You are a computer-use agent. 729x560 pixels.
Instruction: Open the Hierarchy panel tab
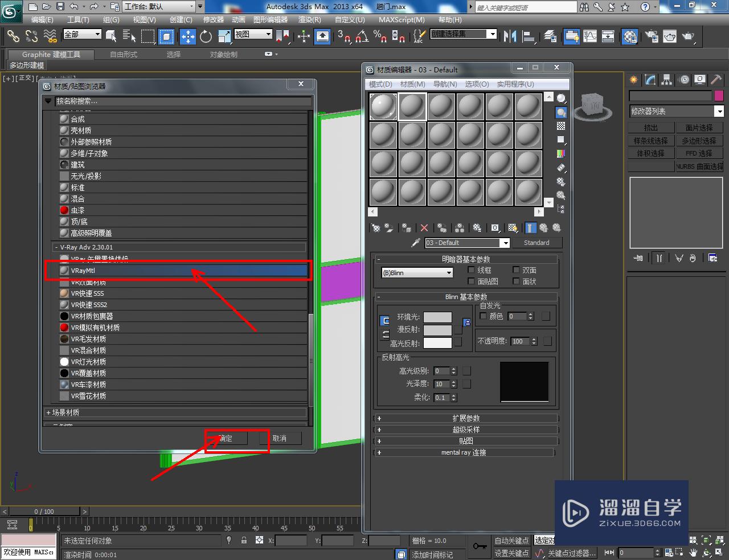667,80
